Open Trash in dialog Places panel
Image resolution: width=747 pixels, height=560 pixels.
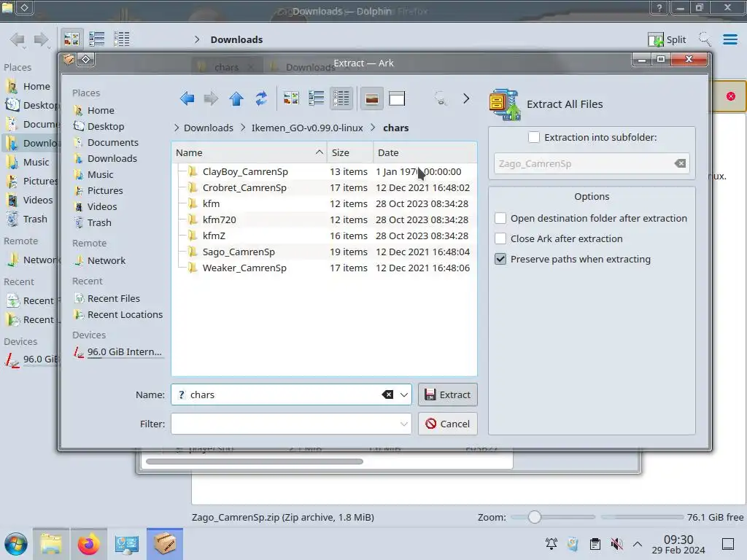click(99, 223)
